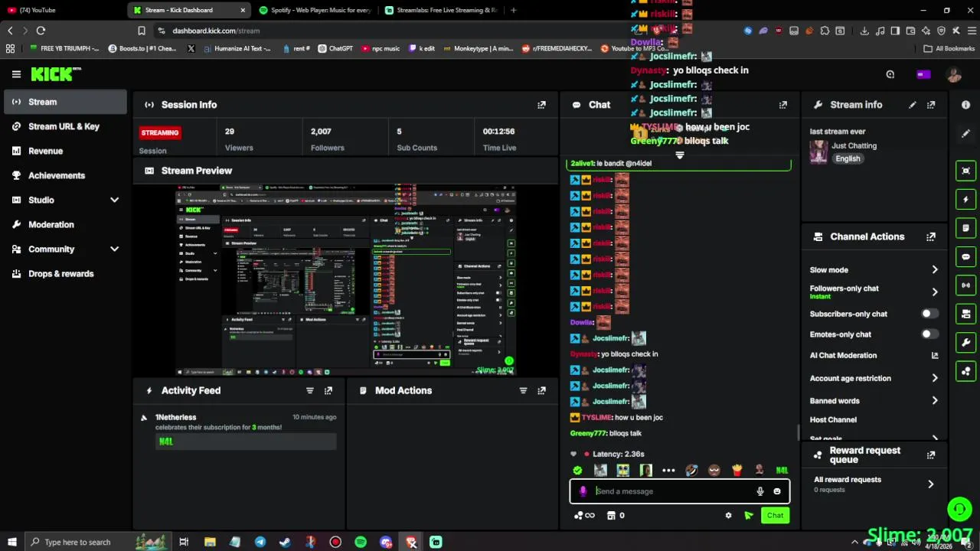Open Slow mode options
The width and height of the screenshot is (980, 551).
tap(874, 270)
